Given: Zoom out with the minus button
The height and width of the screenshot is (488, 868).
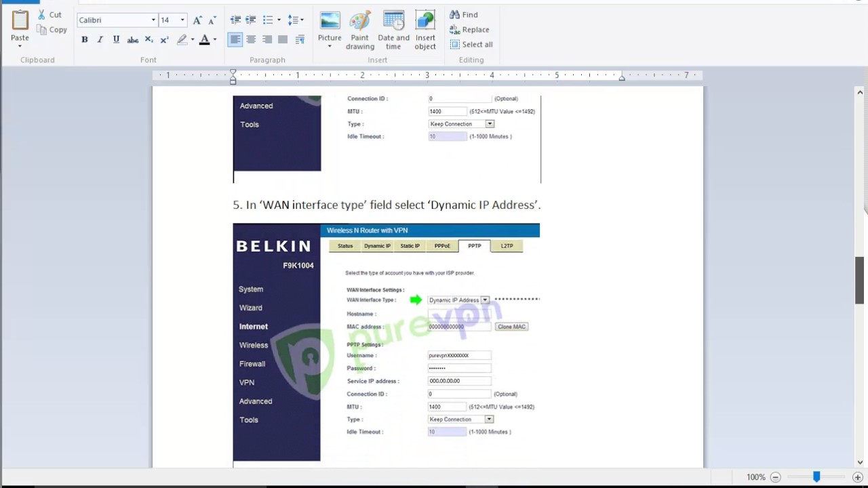Looking at the screenshot, I should pyautogui.click(x=776, y=477).
